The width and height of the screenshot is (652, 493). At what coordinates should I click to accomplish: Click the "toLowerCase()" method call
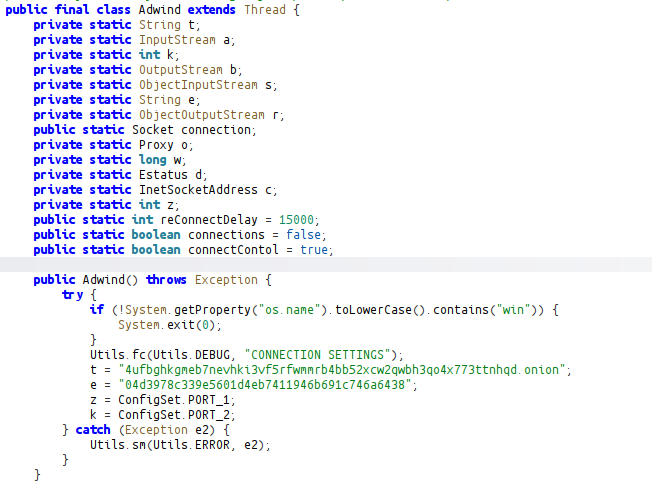pyautogui.click(x=380, y=310)
